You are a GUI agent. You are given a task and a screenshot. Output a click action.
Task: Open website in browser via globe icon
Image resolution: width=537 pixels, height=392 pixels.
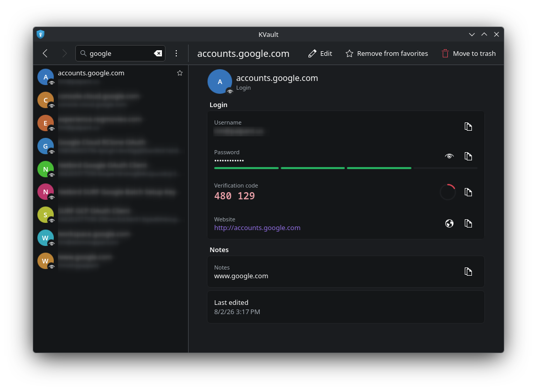[449, 223]
